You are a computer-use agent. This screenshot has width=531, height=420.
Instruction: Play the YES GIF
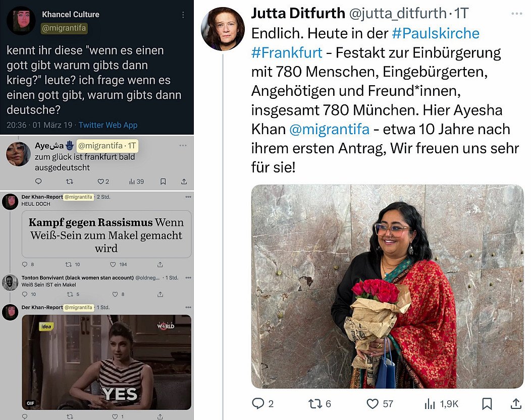[x=107, y=362]
